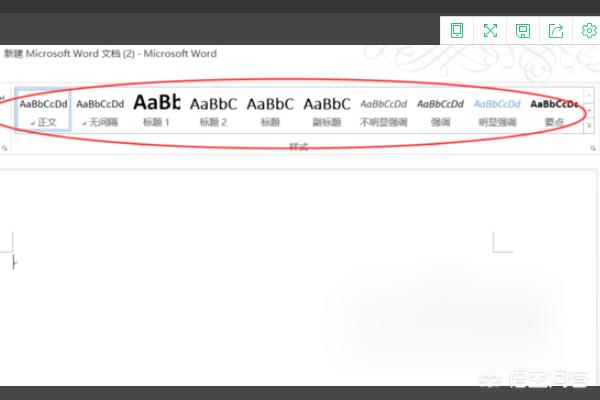The image size is (600, 400).
Task: Apply the blue 明显强调 style
Action: 497,110
